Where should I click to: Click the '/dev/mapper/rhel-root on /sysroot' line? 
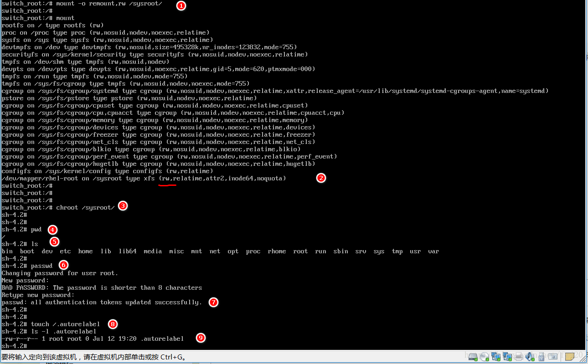pos(144,179)
